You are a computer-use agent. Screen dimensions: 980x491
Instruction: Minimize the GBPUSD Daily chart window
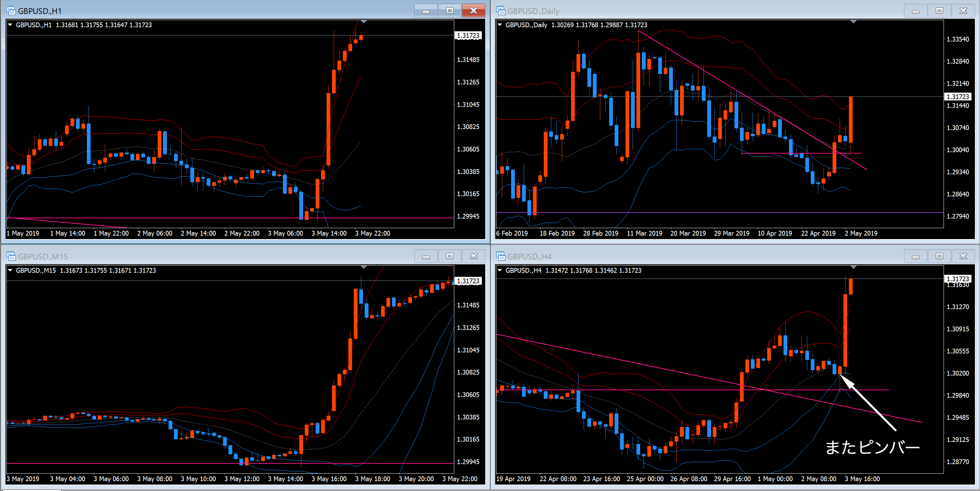coord(915,11)
